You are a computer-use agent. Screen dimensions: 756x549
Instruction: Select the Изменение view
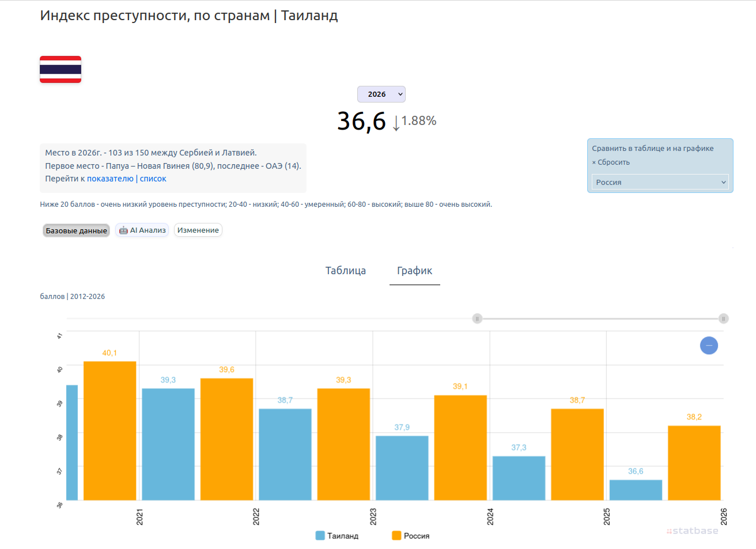tap(198, 230)
